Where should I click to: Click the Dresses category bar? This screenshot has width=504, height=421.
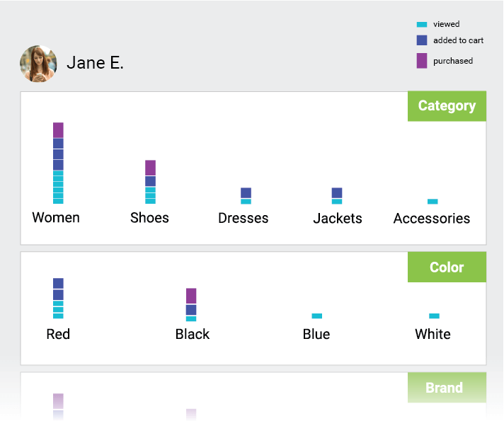pyautogui.click(x=246, y=196)
